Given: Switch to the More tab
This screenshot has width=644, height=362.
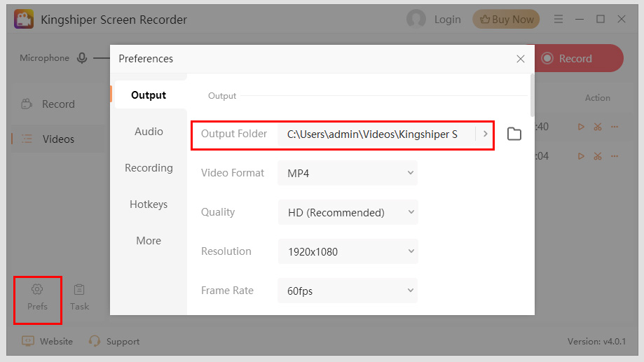Looking at the screenshot, I should tap(149, 240).
